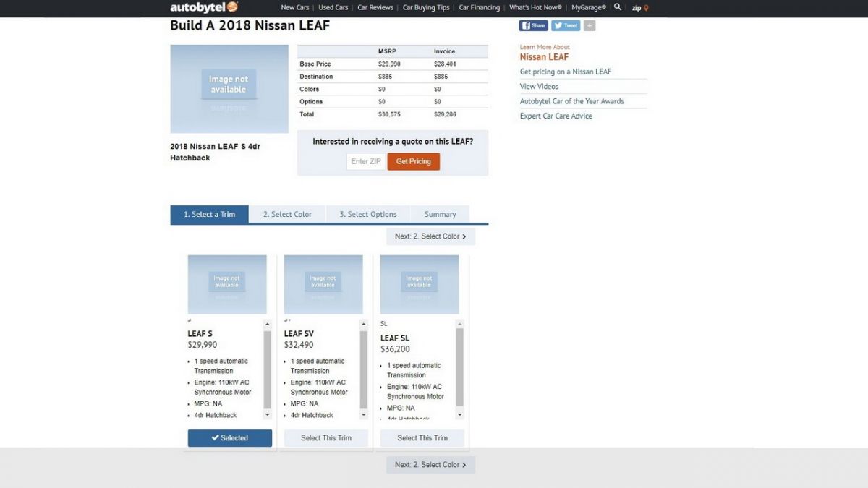Click the Total Invoice value $29,286
The width and height of the screenshot is (868, 488).
coord(445,114)
